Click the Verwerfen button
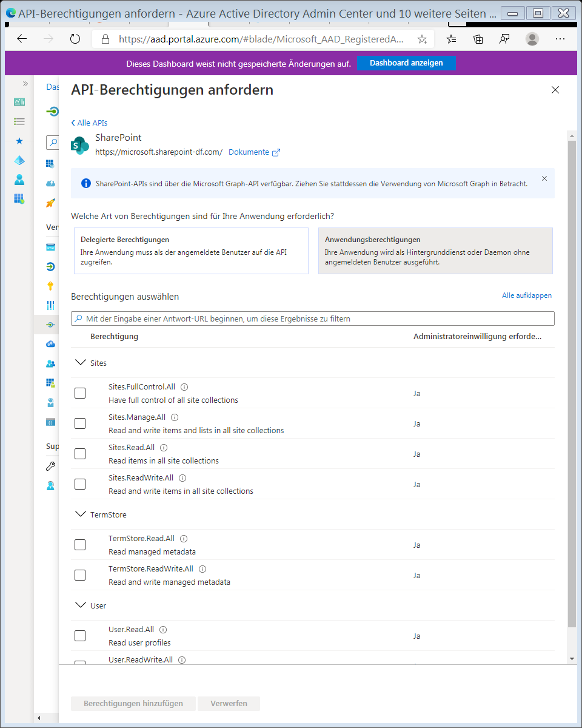The height and width of the screenshot is (728, 582). pos(229,703)
